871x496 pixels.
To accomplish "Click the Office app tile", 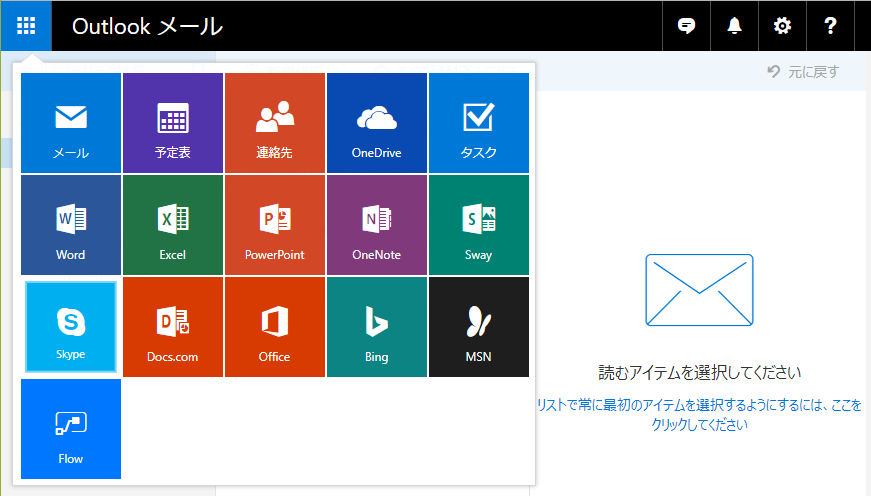I will click(x=275, y=327).
